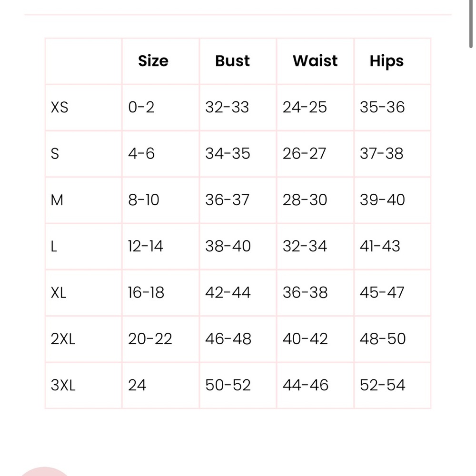The width and height of the screenshot is (476, 476).
Task: Click the 20-22 size cell
Action: [x=150, y=339]
